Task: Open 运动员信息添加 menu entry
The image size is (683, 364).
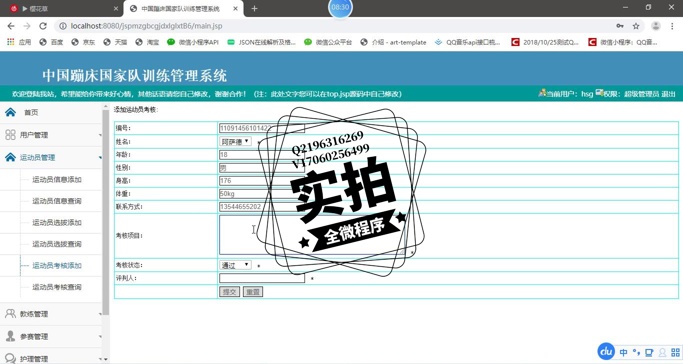Action: (57, 179)
